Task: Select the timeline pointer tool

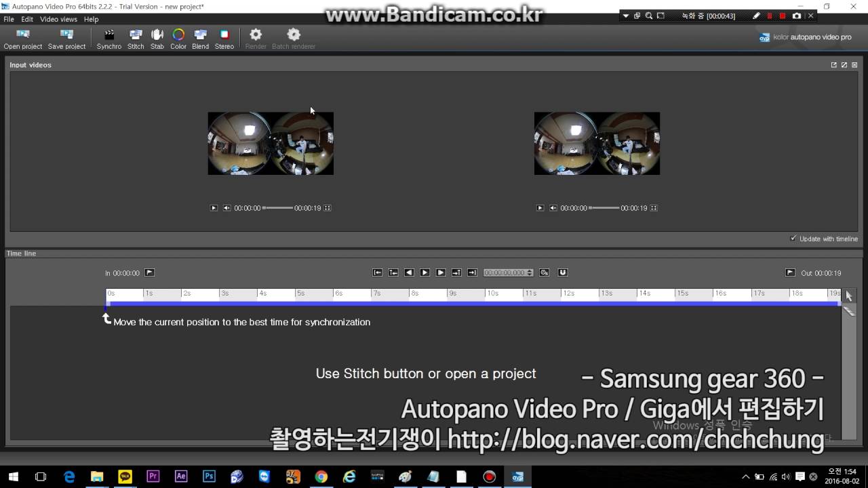Action: click(x=849, y=296)
